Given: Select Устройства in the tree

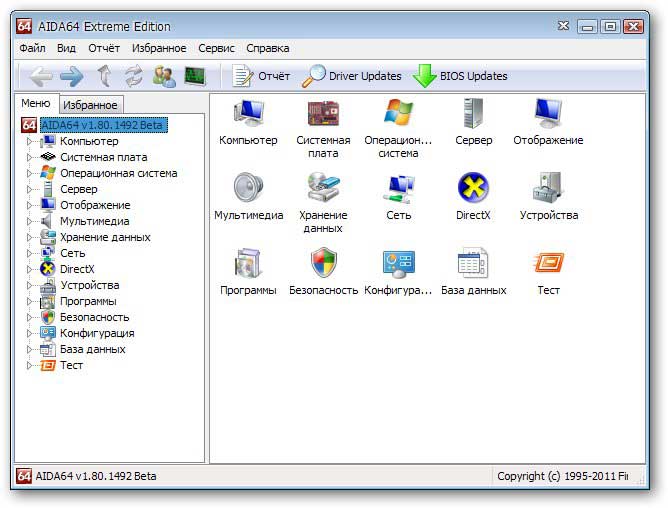Looking at the screenshot, I should click(x=89, y=285).
